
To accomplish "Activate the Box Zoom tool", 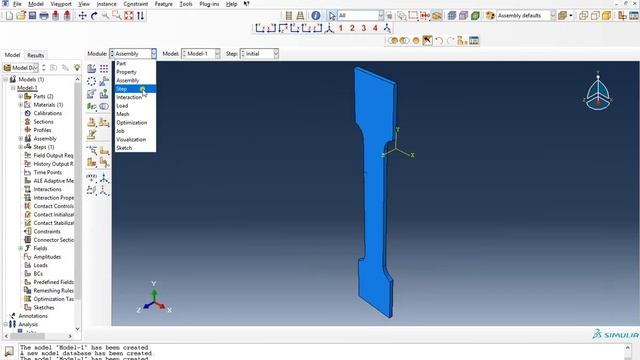I will point(117,16).
